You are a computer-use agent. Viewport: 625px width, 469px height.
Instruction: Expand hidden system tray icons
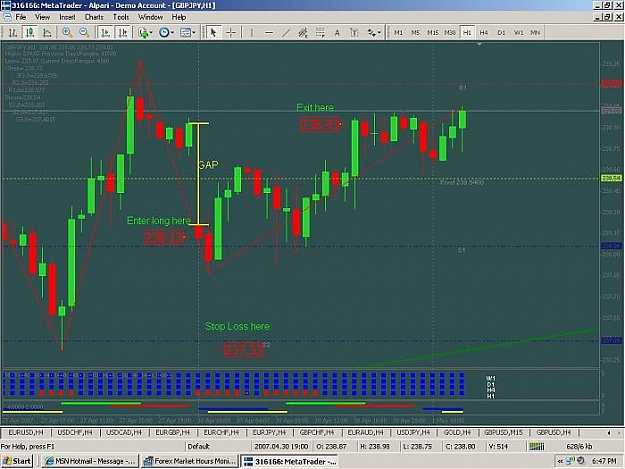[x=560, y=461]
